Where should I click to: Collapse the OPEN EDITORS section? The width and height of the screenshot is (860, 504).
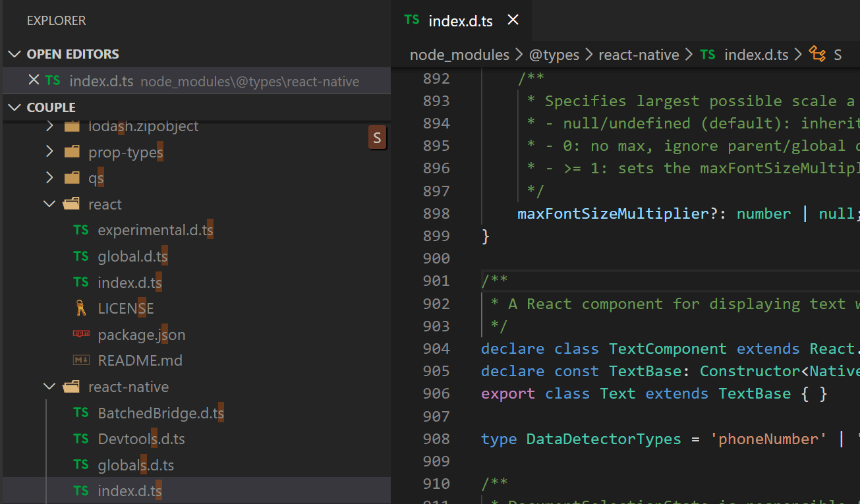(13, 54)
